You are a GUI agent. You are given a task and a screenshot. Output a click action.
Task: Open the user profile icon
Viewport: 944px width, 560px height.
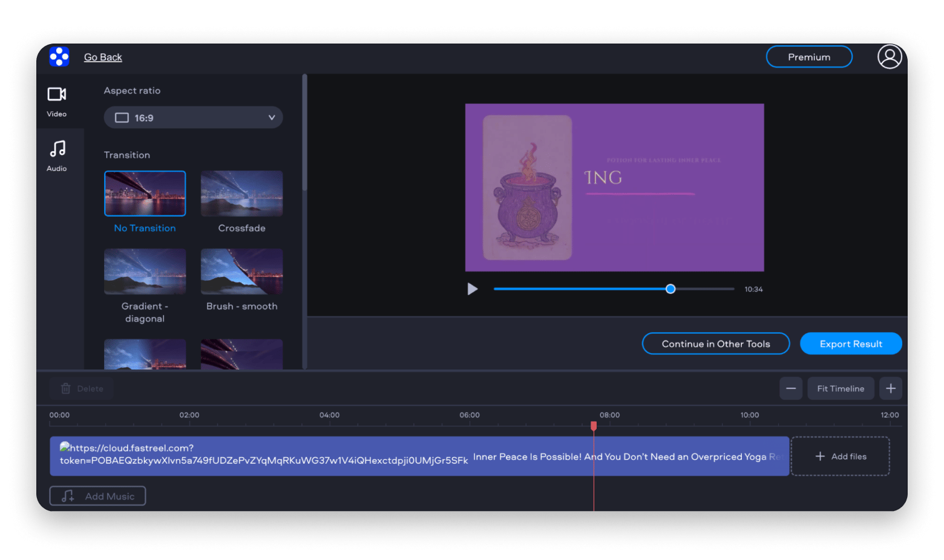(x=889, y=57)
